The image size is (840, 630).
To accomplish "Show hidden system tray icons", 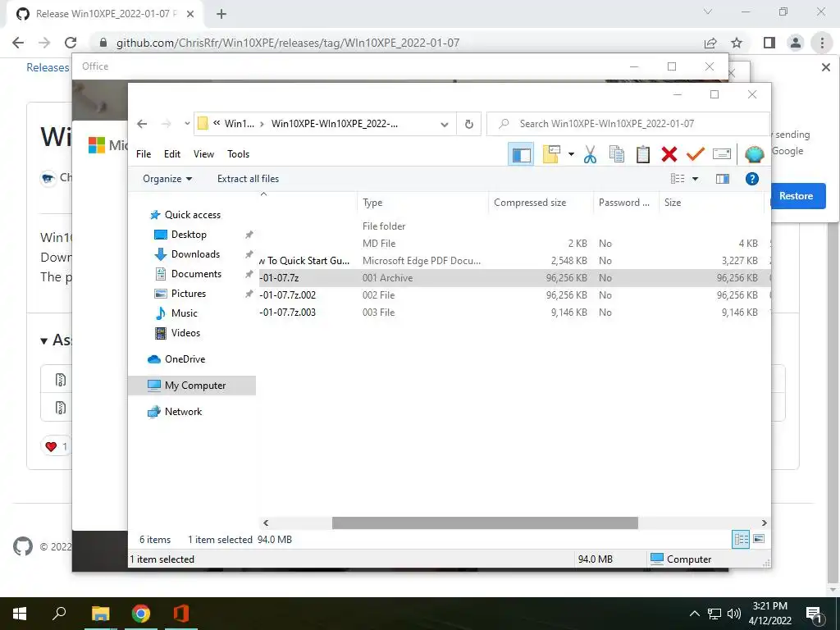I will click(694, 614).
